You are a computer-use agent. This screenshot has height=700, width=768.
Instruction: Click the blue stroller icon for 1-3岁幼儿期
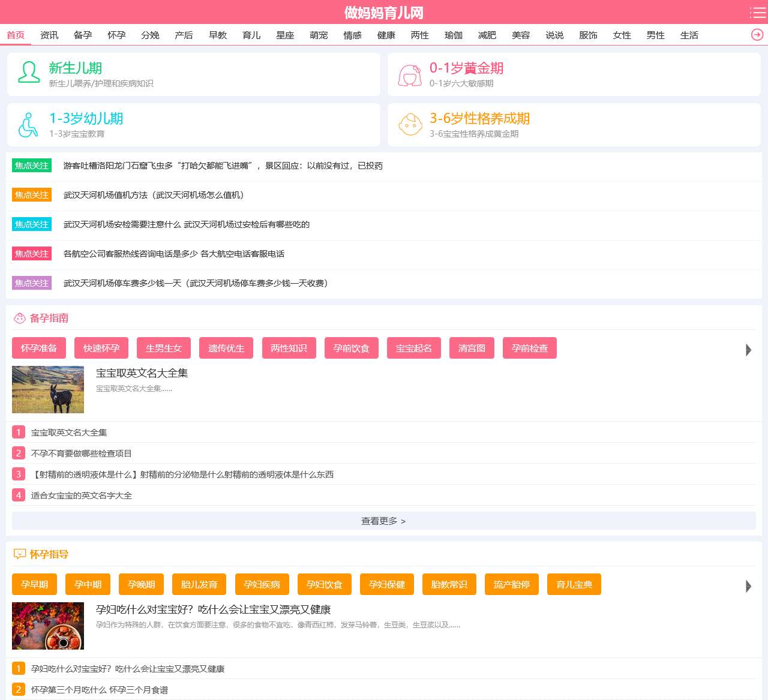(28, 125)
